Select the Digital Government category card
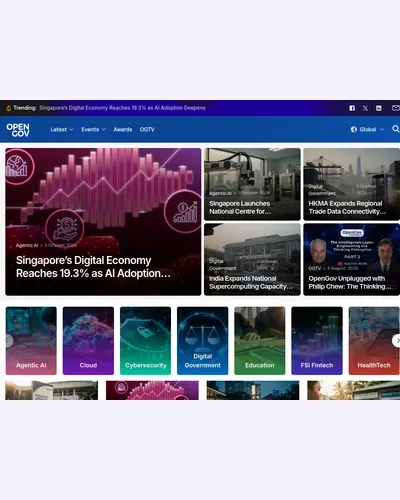400x500 pixels. pyautogui.click(x=203, y=341)
